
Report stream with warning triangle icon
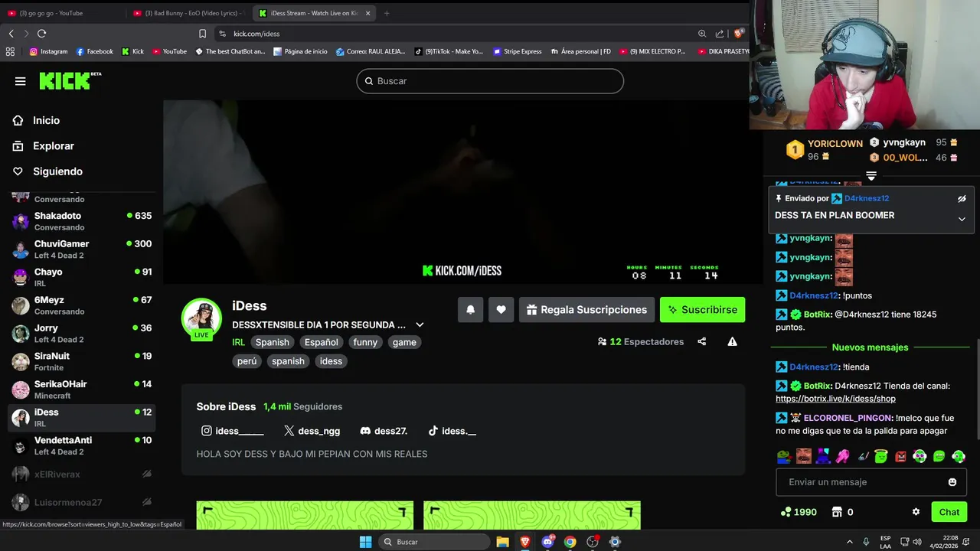coord(733,341)
